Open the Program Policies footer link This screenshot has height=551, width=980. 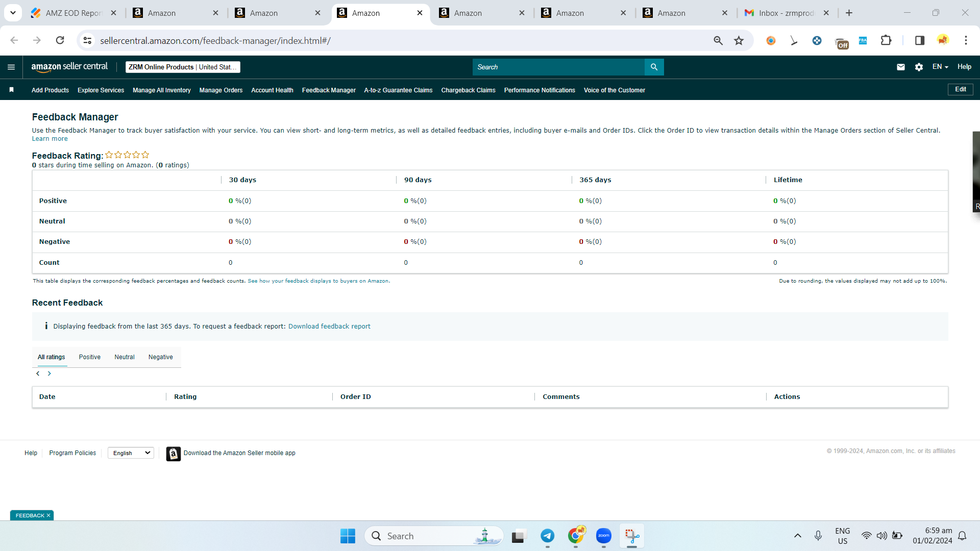pos(72,453)
